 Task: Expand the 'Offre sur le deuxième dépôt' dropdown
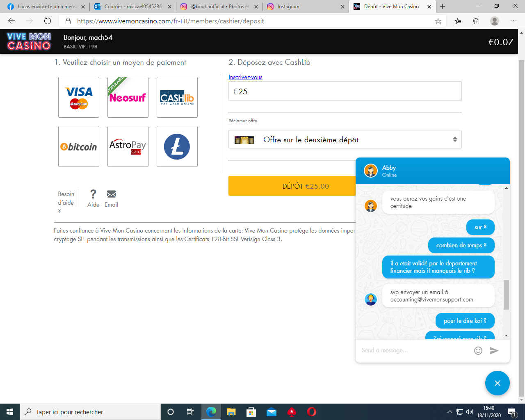(345, 139)
